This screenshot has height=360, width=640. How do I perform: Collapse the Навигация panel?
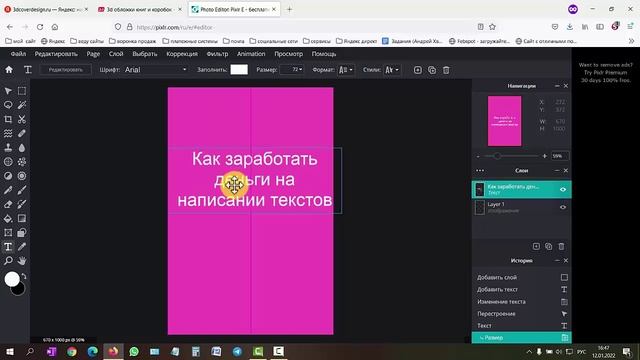[557, 86]
